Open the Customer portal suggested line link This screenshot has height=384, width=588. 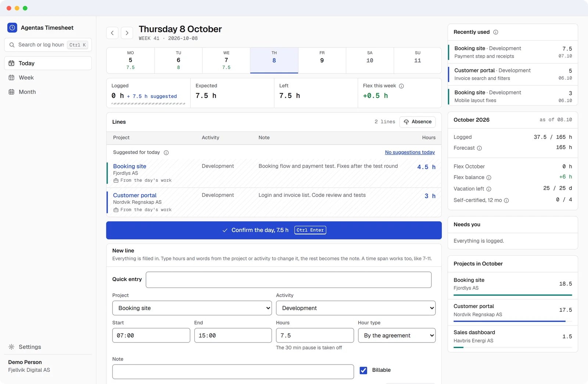coord(135,195)
